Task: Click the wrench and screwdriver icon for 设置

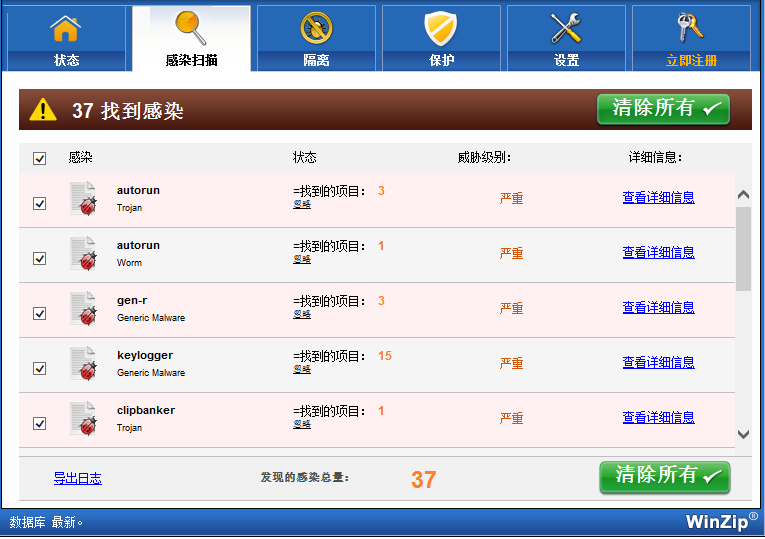Action: (566, 28)
